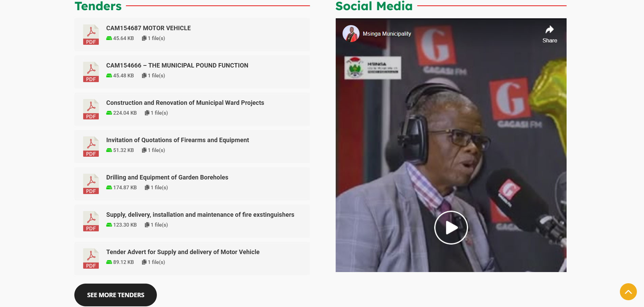Open Construction and Renovation of Municipal Ward Projects

[185, 103]
